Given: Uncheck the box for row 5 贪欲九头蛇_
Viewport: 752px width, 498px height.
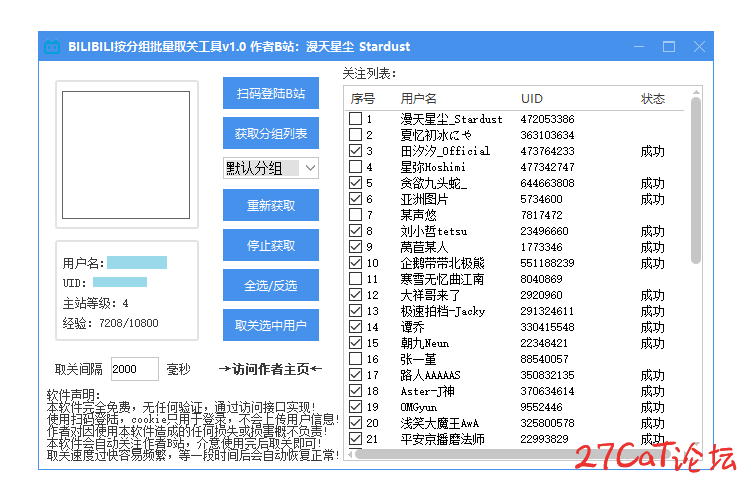Looking at the screenshot, I should 355,183.
